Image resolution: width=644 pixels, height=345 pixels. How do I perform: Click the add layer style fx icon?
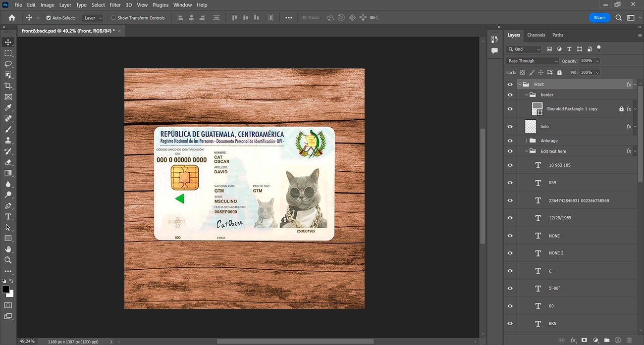(573, 340)
